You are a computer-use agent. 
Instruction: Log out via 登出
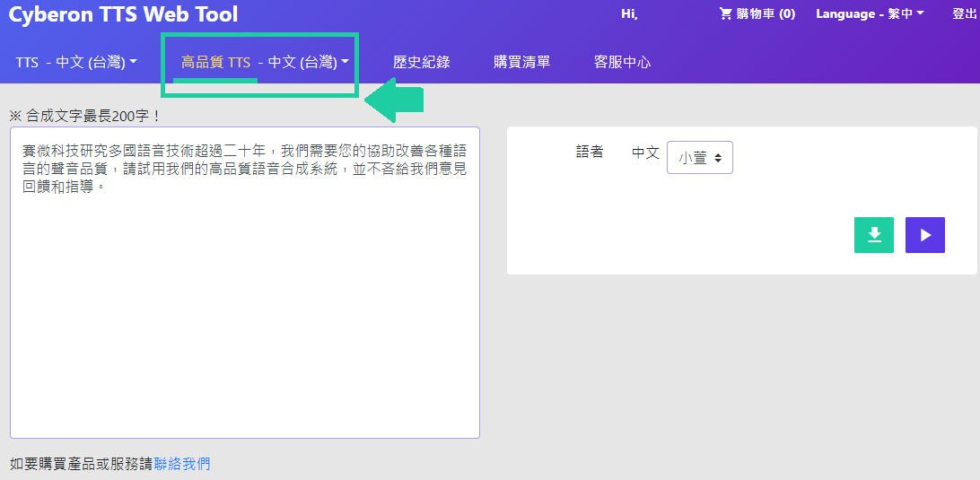965,13
